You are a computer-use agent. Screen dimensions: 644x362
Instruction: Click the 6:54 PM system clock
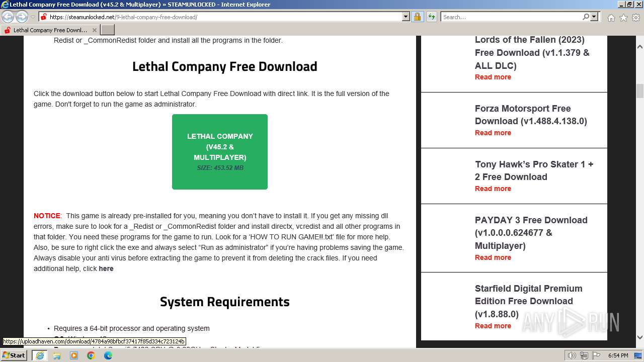coord(618,355)
